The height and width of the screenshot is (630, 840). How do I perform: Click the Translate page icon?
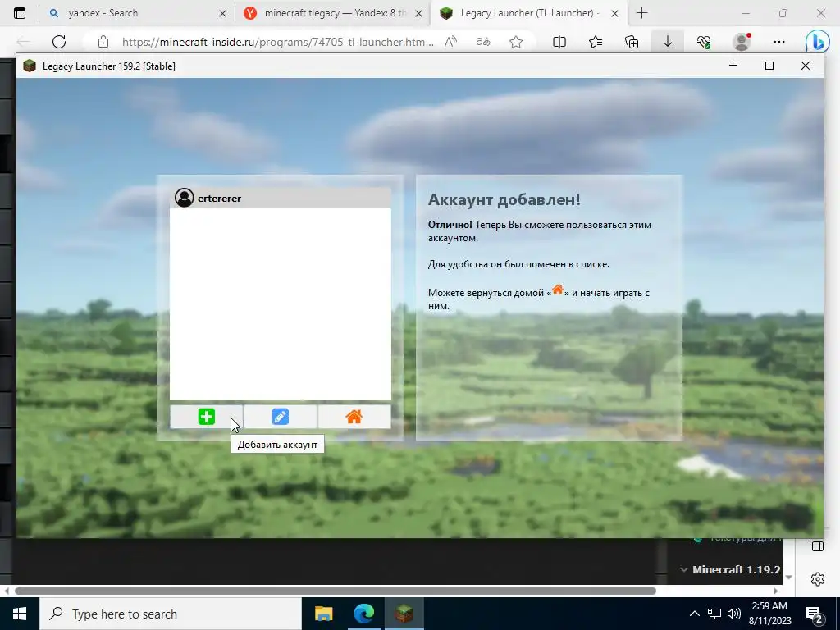(483, 42)
